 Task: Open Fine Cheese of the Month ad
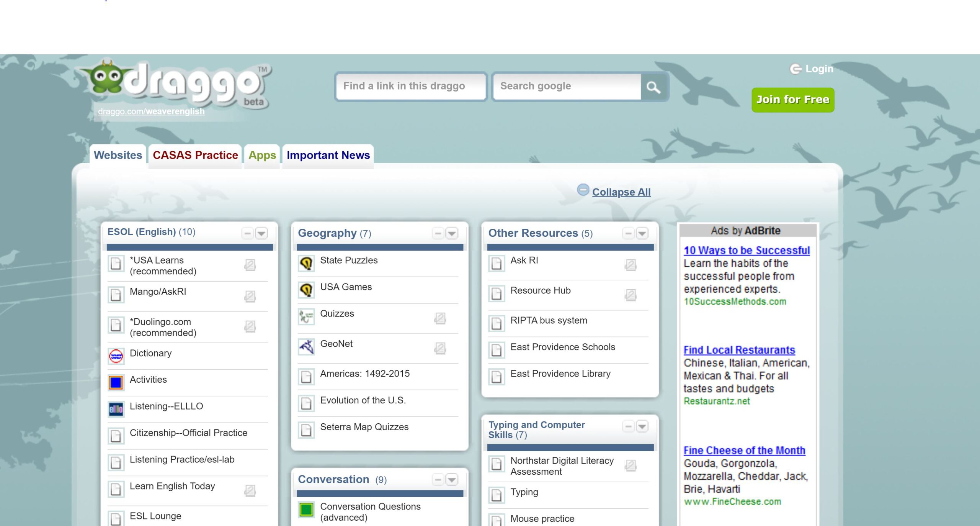(x=745, y=450)
